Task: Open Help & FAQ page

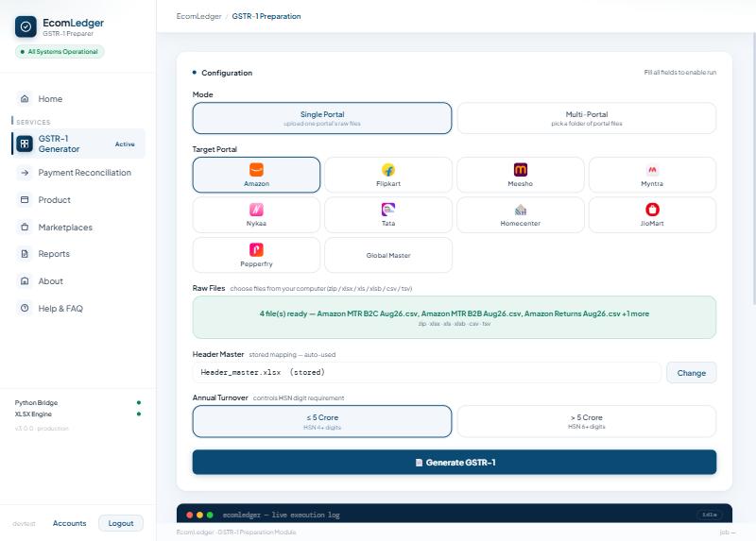Action: tap(78, 309)
